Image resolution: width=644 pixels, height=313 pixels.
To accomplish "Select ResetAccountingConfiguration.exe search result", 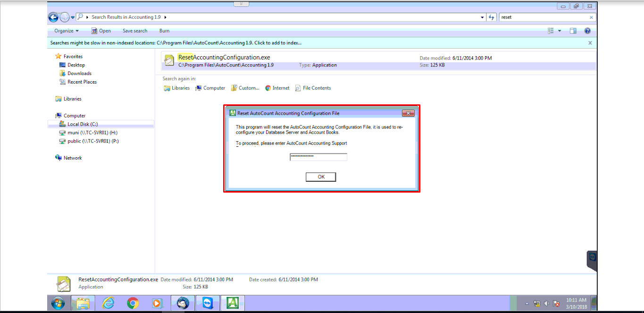I will (x=378, y=61).
